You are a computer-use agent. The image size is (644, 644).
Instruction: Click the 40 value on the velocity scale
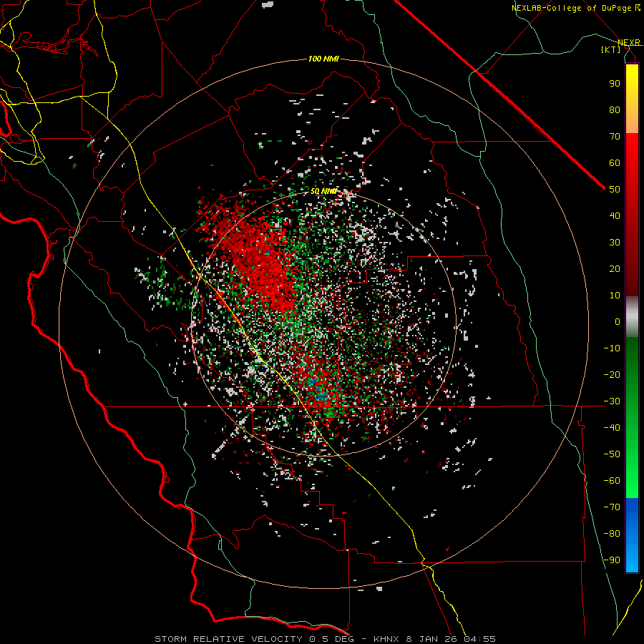click(615, 215)
